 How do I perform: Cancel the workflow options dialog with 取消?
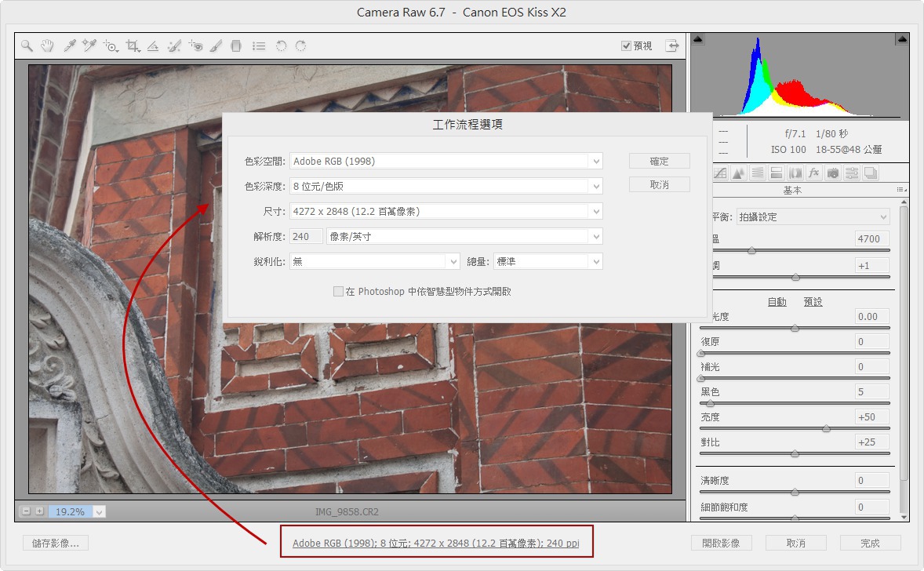[x=660, y=184]
